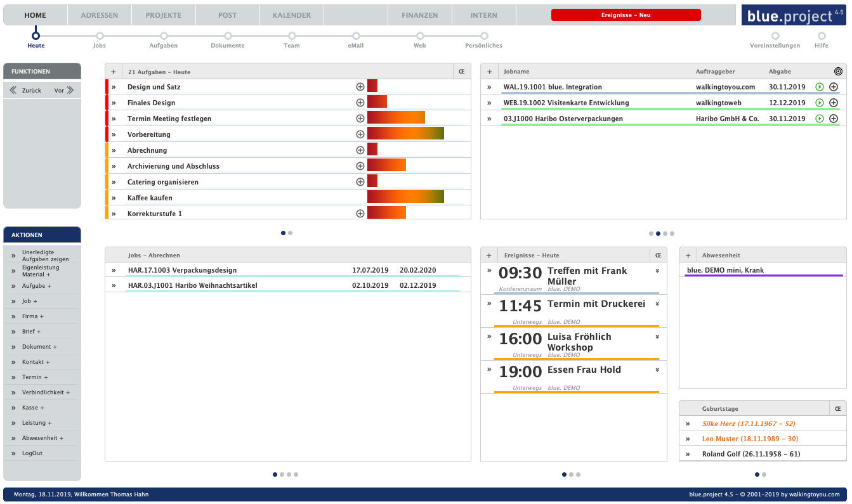
Task: Click circled plus for Haribo Osterverpackungen job
Action: pyautogui.click(x=834, y=119)
